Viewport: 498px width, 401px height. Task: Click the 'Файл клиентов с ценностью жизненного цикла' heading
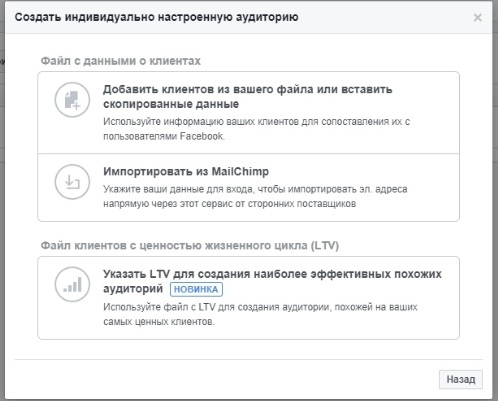190,246
